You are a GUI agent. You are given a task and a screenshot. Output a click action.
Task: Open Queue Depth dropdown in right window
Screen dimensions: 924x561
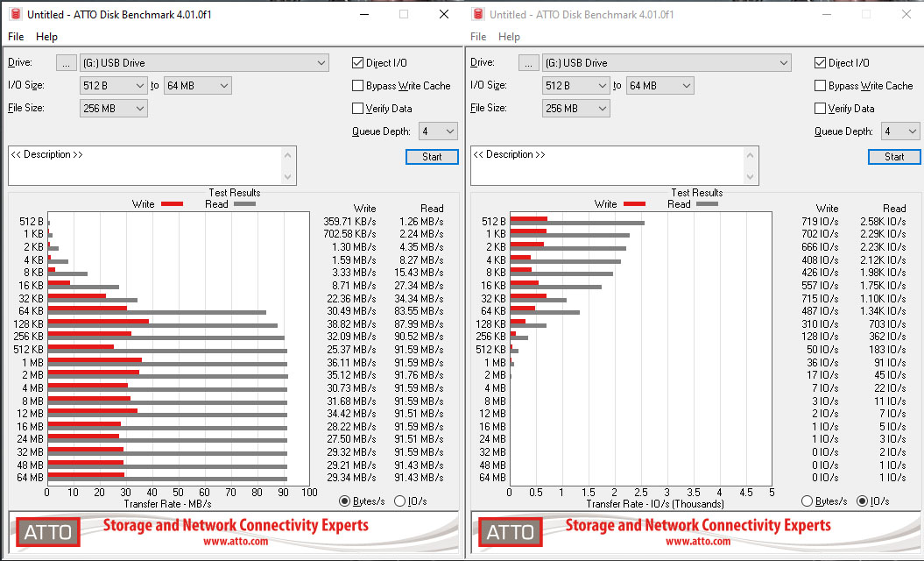(x=900, y=131)
